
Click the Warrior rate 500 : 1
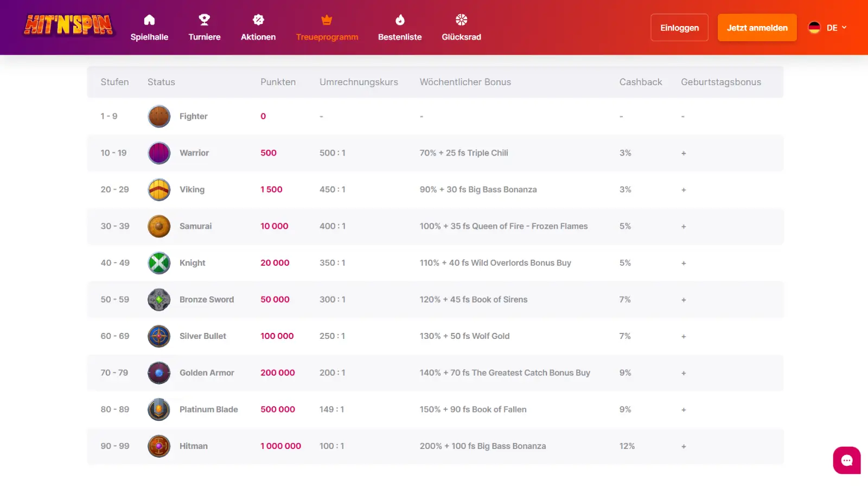[x=333, y=153]
